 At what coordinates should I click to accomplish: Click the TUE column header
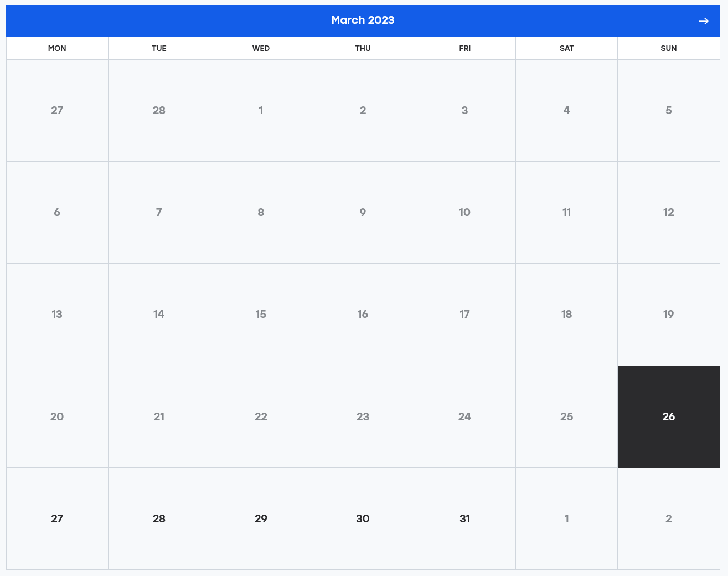pos(159,48)
